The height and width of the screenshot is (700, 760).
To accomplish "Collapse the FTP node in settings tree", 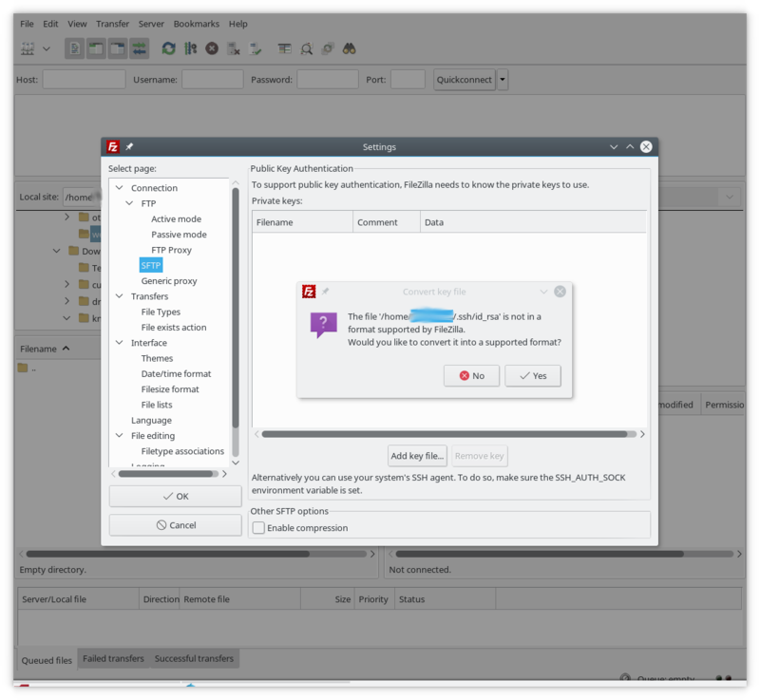I will tap(129, 203).
